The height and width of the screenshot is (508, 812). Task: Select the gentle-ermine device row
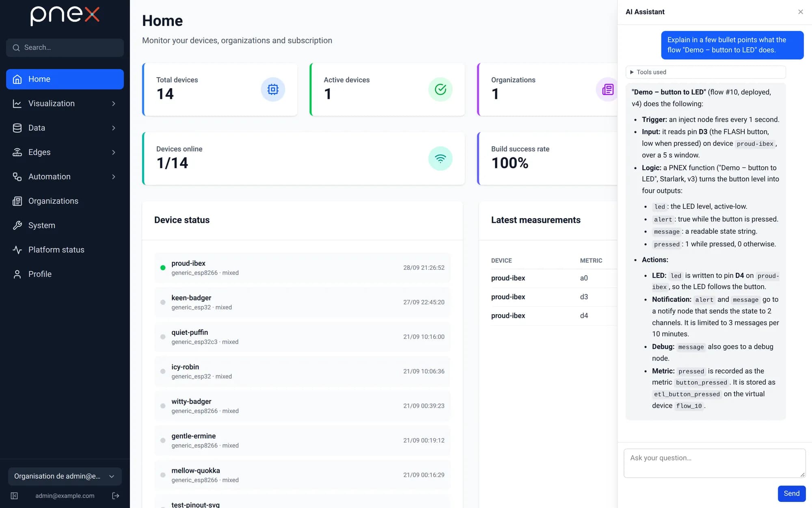pyautogui.click(x=302, y=441)
